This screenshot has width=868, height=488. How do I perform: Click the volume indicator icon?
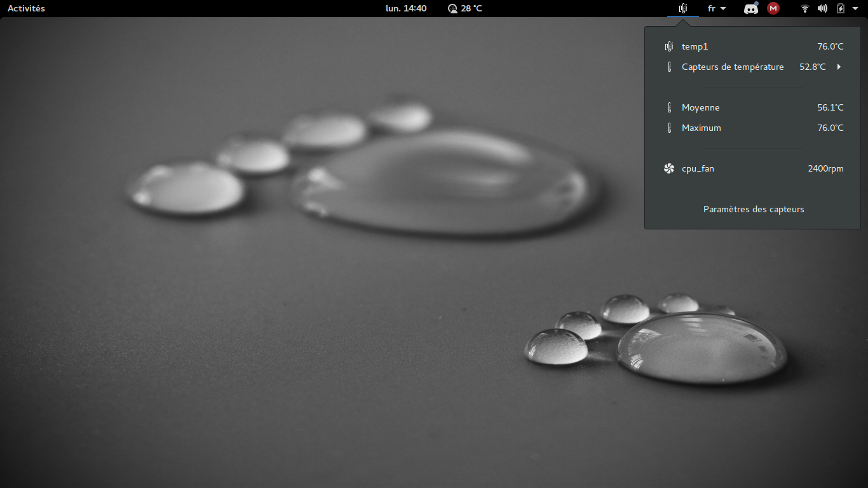[822, 8]
